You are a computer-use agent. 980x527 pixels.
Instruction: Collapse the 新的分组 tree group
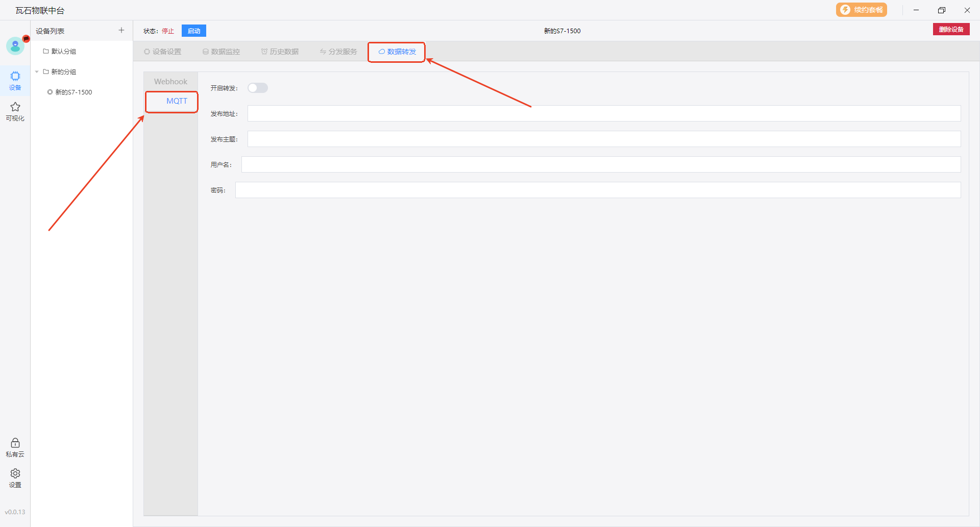click(37, 72)
